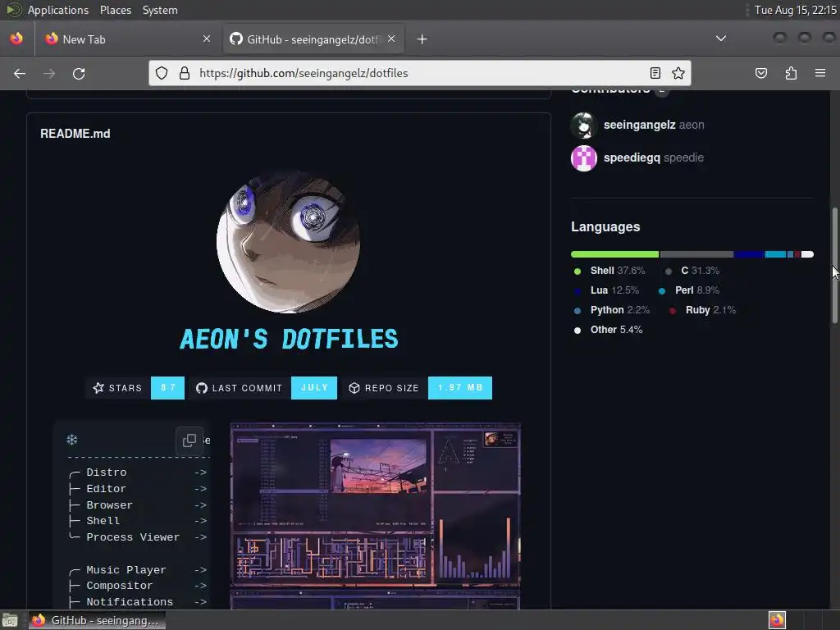Open the Applications menu
Image resolution: width=840 pixels, height=630 pixels.
tap(58, 10)
